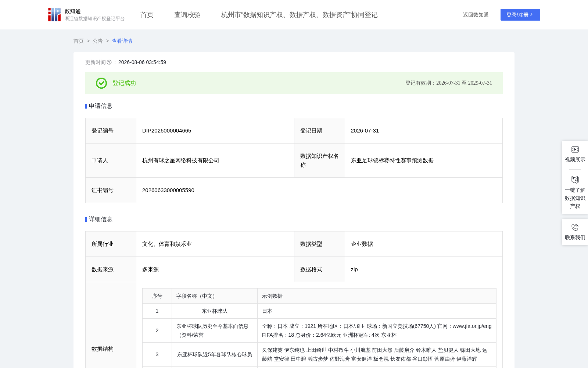Open the help icon beside 更新时间
Screen dimensions: 588x368
(x=109, y=63)
